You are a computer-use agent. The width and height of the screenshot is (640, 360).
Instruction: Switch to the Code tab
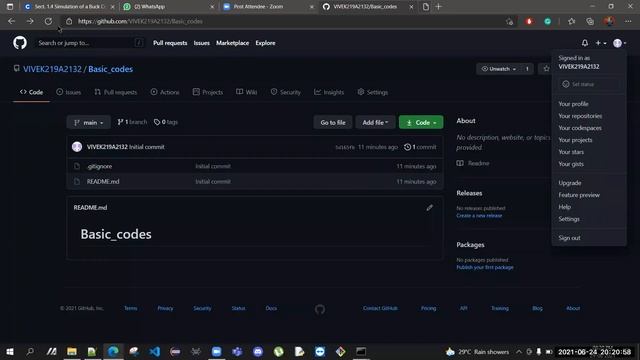[x=31, y=92]
